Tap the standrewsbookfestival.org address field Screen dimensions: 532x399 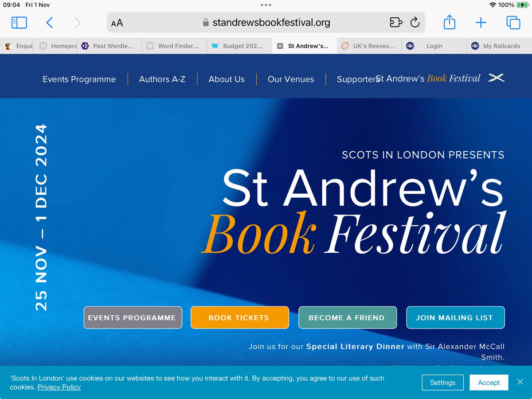[x=266, y=23]
